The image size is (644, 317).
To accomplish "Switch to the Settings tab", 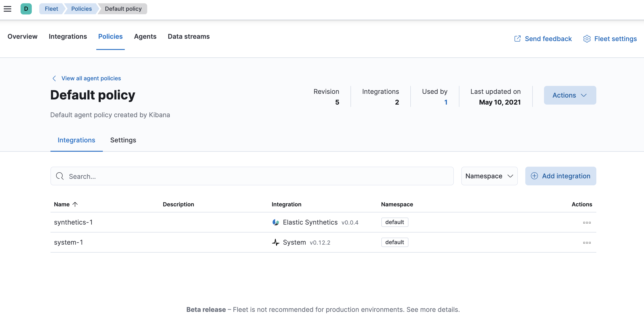I will coord(123,140).
